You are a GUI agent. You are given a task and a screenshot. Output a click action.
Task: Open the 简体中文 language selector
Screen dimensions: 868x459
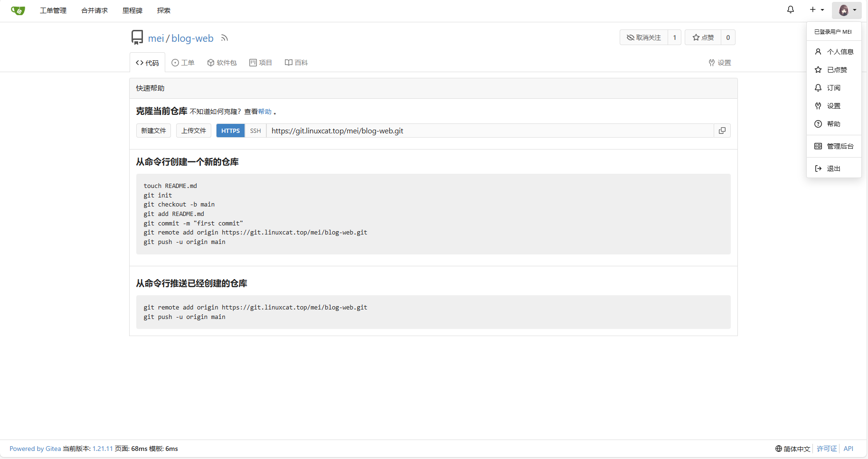point(793,449)
